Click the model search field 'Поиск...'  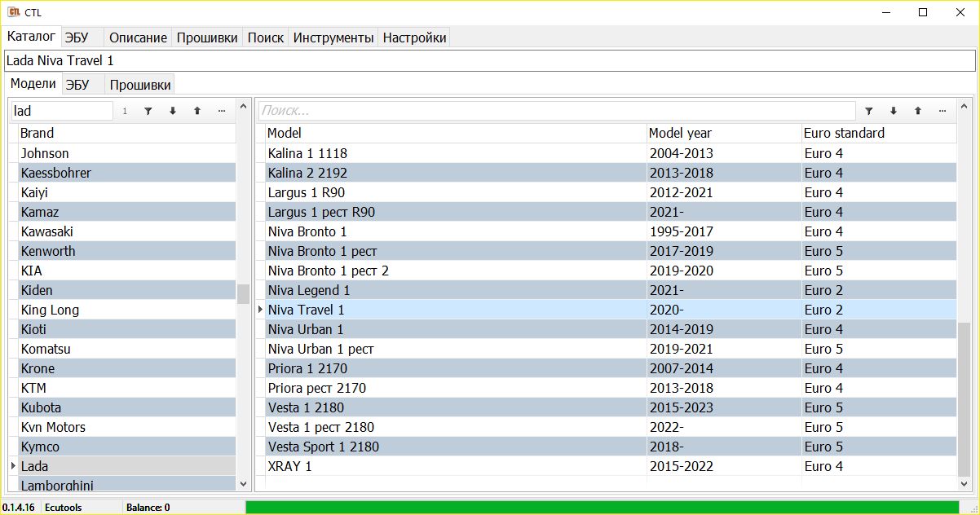[557, 111]
